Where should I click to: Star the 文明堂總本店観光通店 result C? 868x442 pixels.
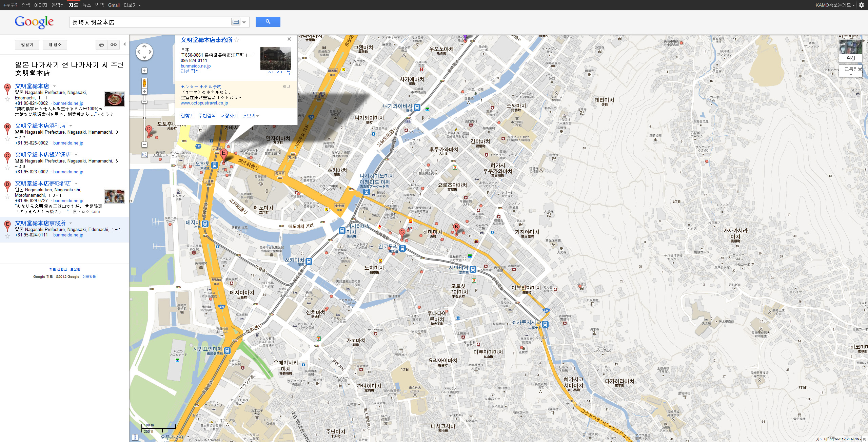click(7, 168)
